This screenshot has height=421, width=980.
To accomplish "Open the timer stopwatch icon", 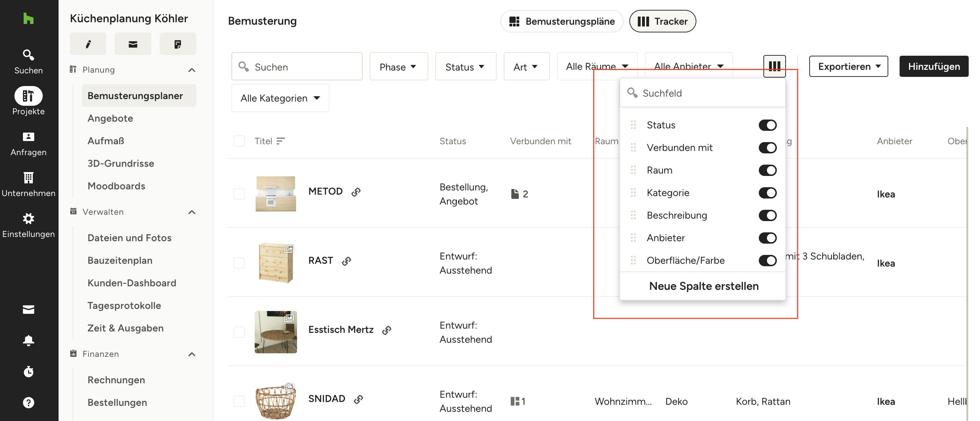I will tap(29, 371).
